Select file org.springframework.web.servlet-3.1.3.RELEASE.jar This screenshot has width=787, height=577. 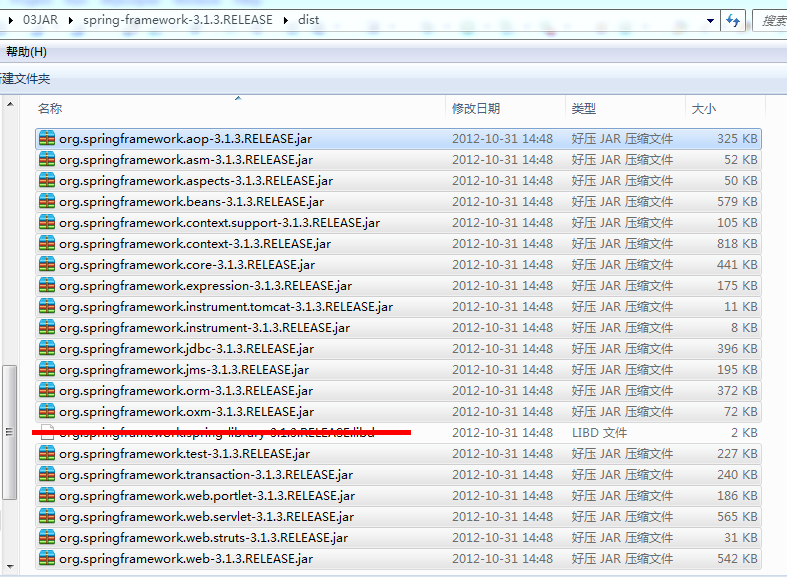399,517
